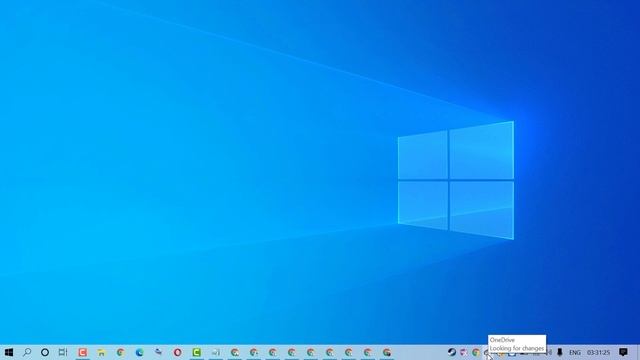This screenshot has height=360, width=640.
Task: Launch Microsoft Edge from taskbar
Action: click(140, 352)
